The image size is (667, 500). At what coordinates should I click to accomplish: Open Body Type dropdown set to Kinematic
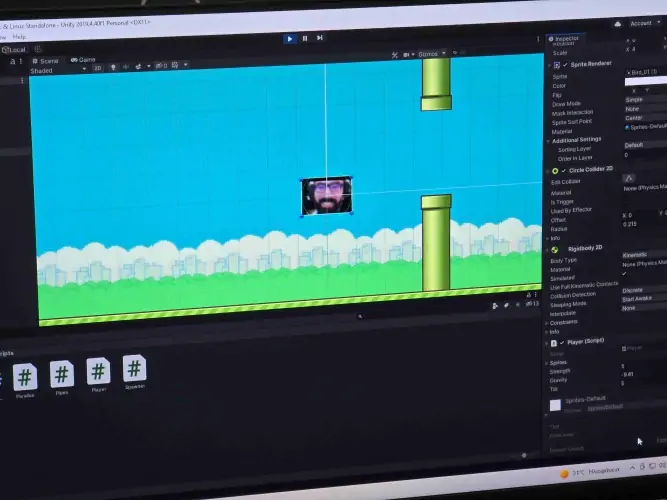[x=644, y=255]
